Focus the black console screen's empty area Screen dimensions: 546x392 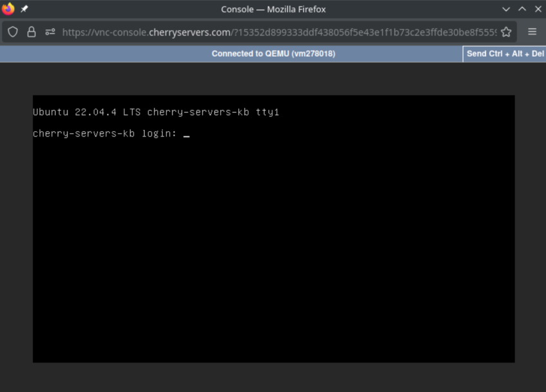click(274, 257)
